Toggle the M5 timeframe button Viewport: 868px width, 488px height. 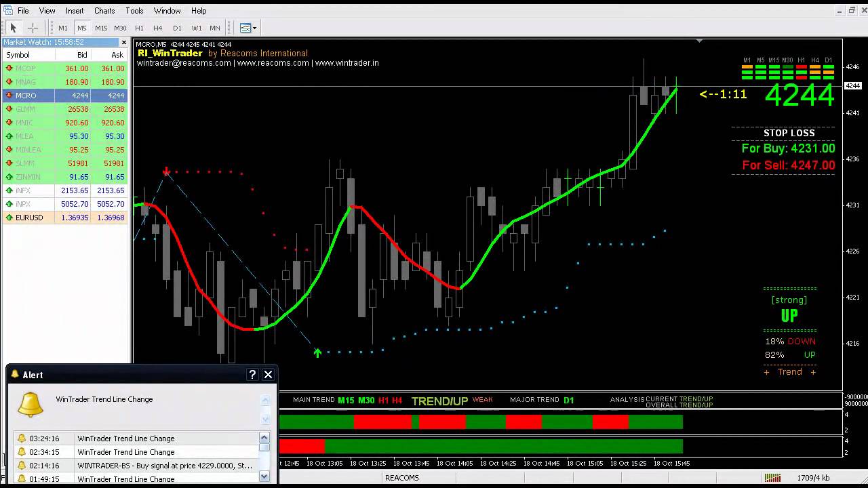[x=82, y=28]
